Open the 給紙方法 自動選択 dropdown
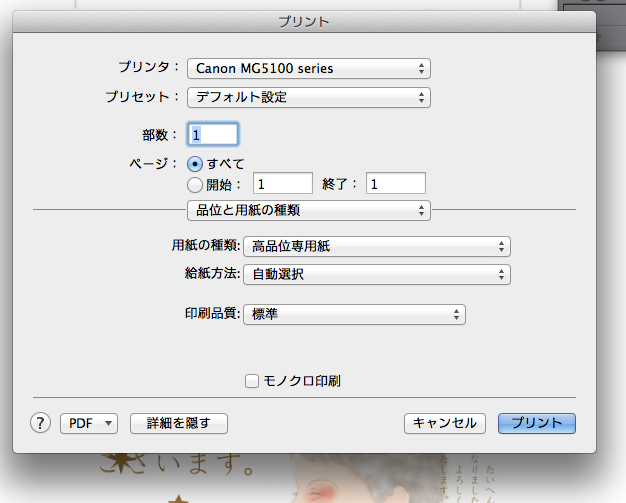Image resolution: width=626 pixels, height=503 pixels. [x=377, y=274]
